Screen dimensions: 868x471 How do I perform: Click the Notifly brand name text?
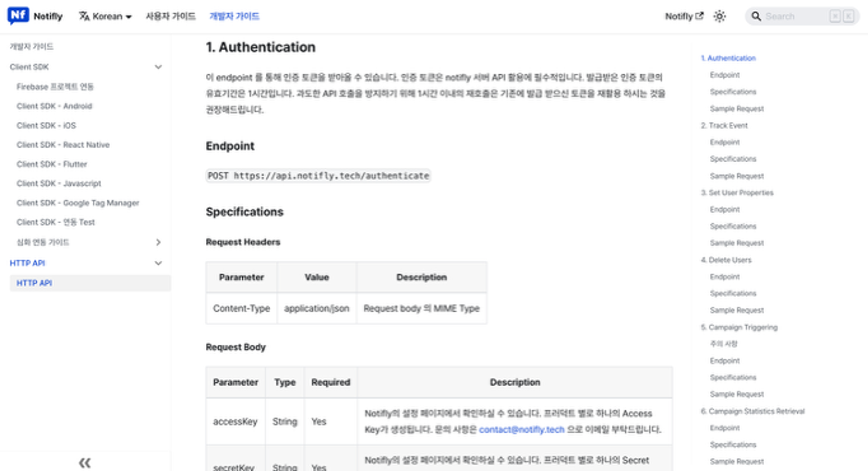(x=48, y=16)
